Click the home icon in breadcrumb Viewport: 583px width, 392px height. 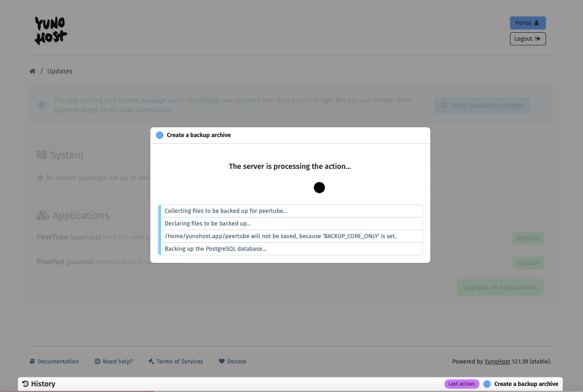click(32, 71)
